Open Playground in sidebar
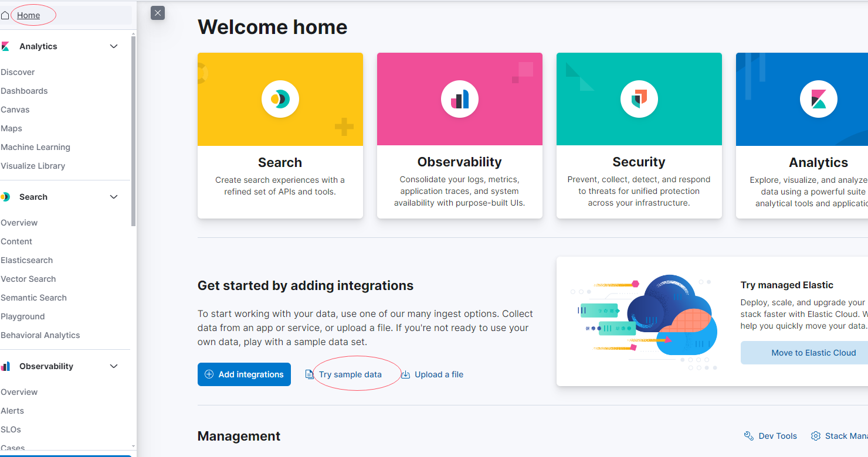868x457 pixels. pos(22,316)
